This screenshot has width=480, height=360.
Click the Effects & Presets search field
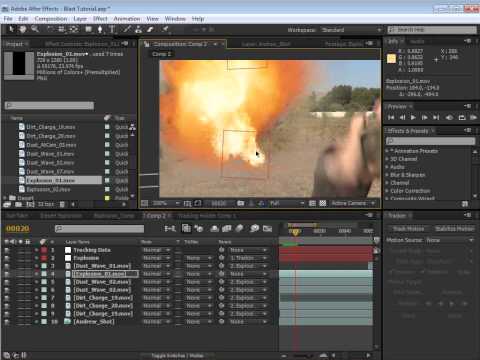[x=430, y=141]
